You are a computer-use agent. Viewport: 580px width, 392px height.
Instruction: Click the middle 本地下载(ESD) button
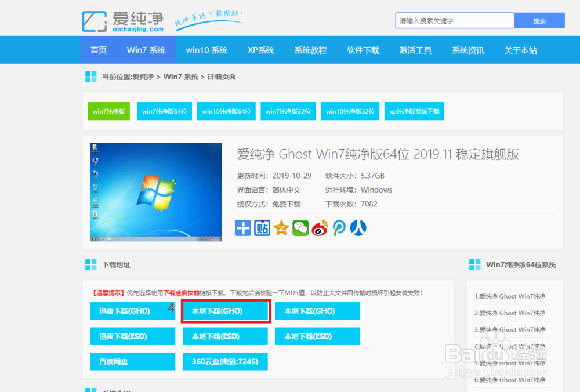225,336
